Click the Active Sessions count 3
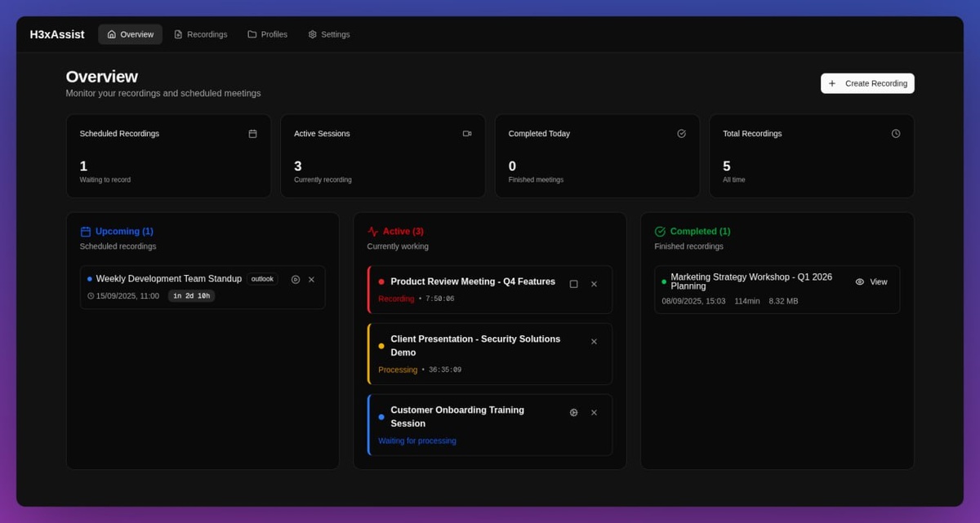The width and height of the screenshot is (980, 523). (298, 166)
